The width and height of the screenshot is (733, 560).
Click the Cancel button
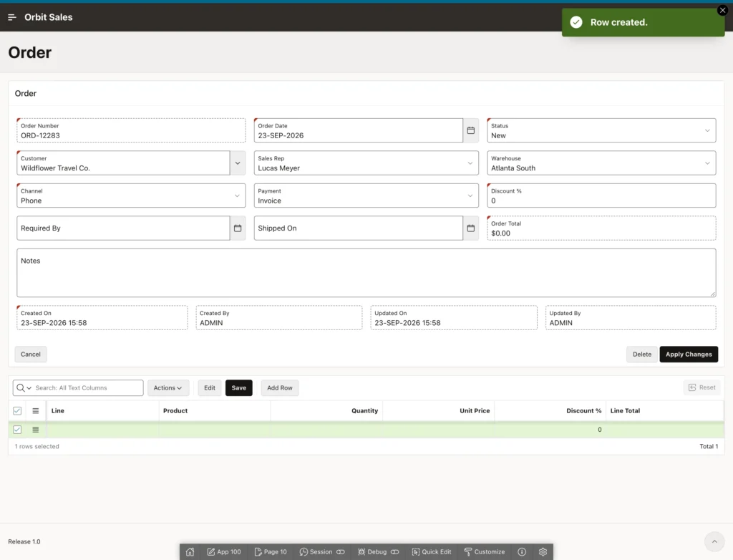(x=30, y=354)
